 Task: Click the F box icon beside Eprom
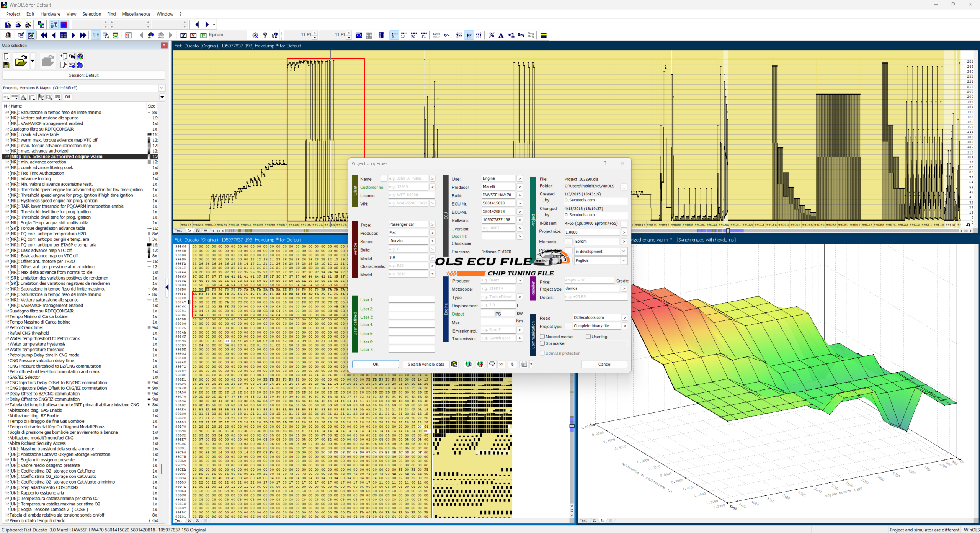(x=183, y=35)
